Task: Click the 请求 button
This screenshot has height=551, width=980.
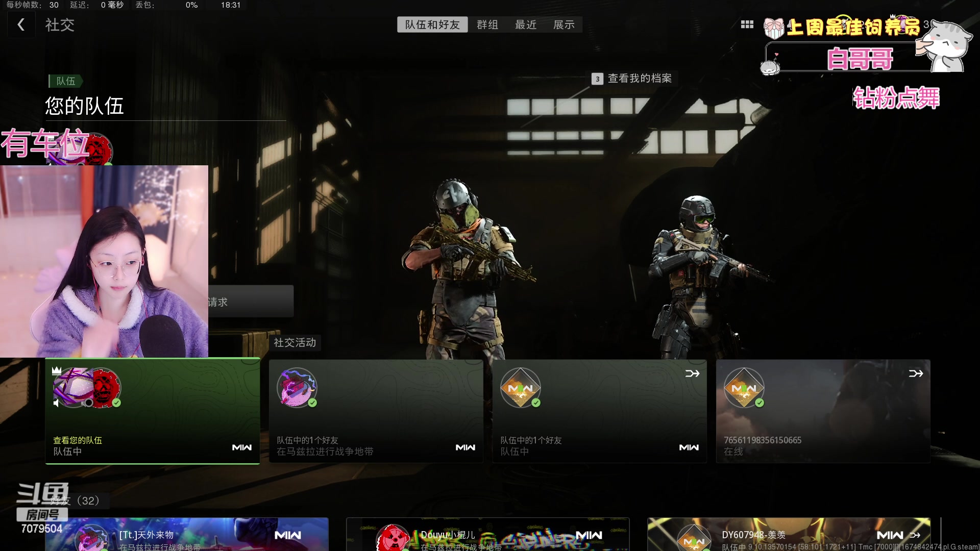Action: point(251,302)
